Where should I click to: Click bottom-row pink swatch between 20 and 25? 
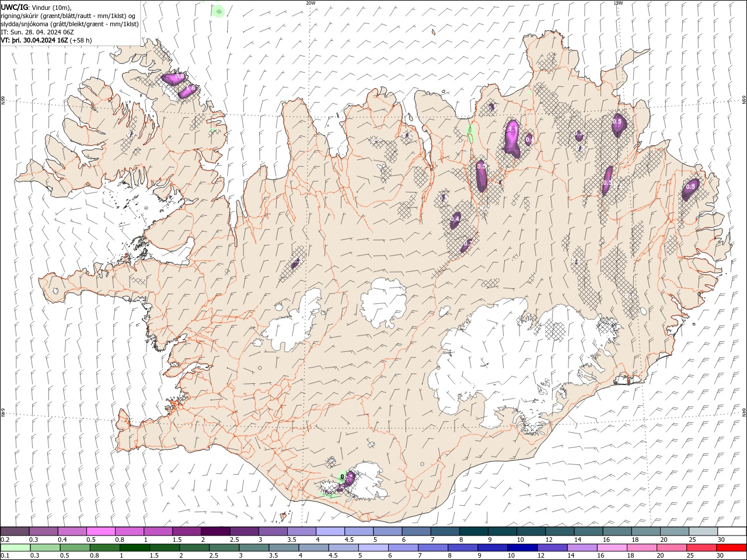pos(671,548)
